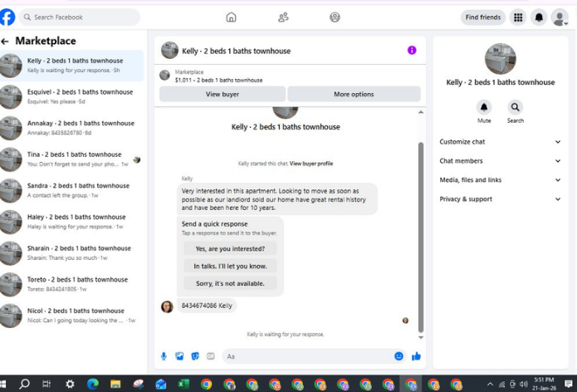Viewport: 577px width, 392px height.
Task: Open File Explorer on taskbar
Action: (115, 385)
